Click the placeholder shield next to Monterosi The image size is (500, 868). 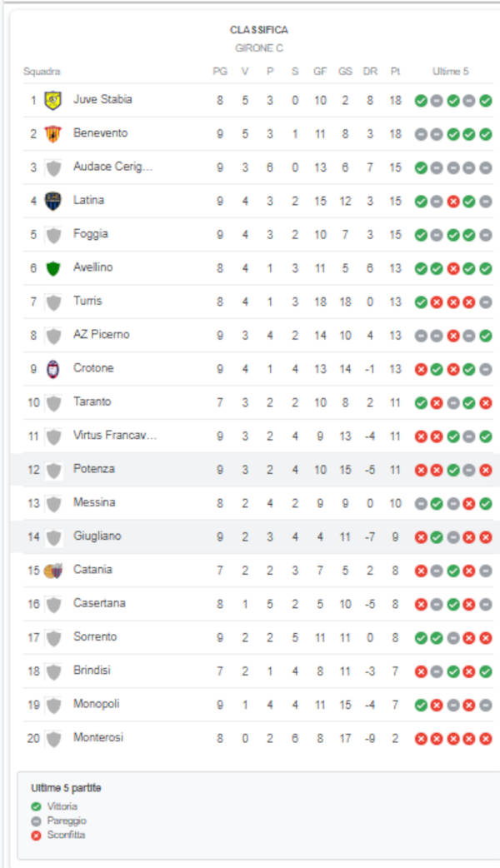[53, 739]
